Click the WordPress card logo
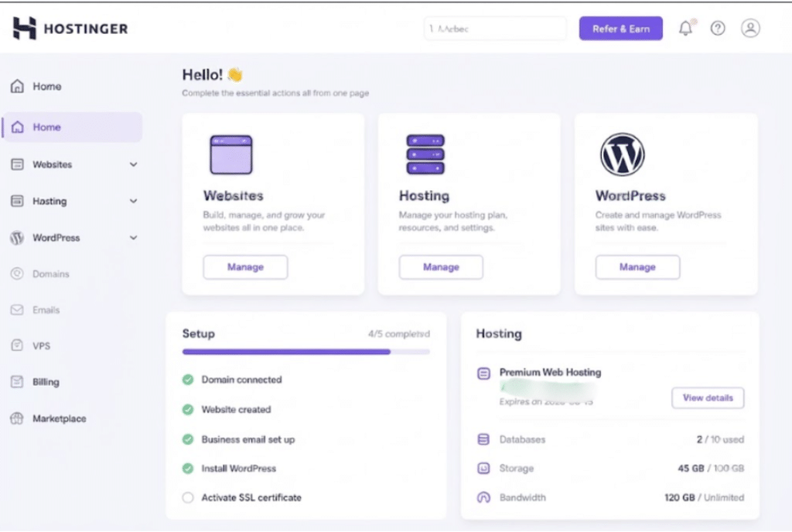Screen dimensions: 792x532 (623, 155)
